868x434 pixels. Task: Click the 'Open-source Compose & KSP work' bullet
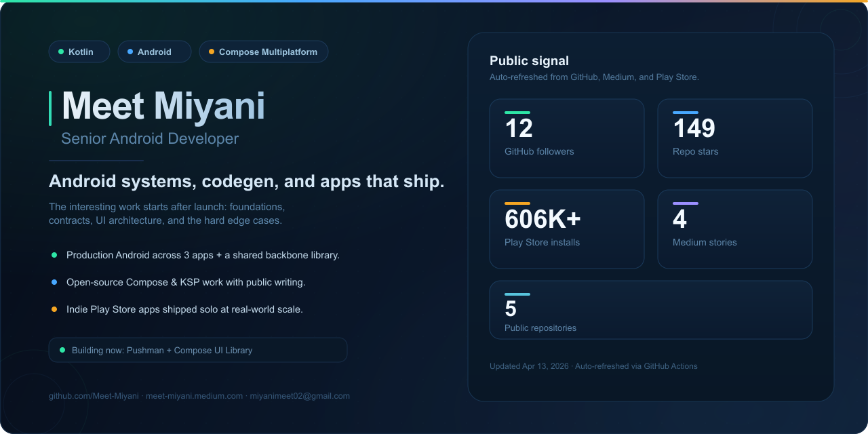pos(179,282)
